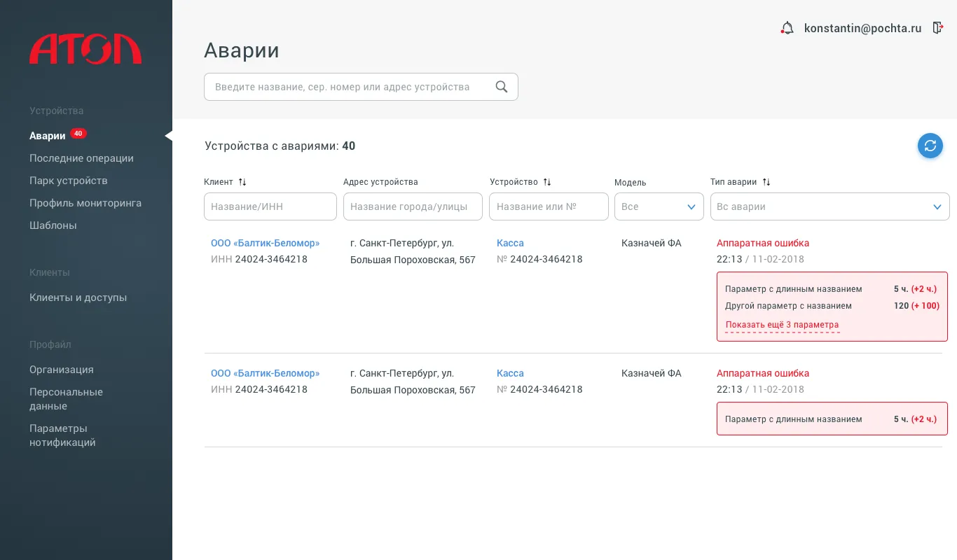Viewport: 957px width, 560px height.
Task: Select Профиль мониторинга menu item
Action: 85,203
